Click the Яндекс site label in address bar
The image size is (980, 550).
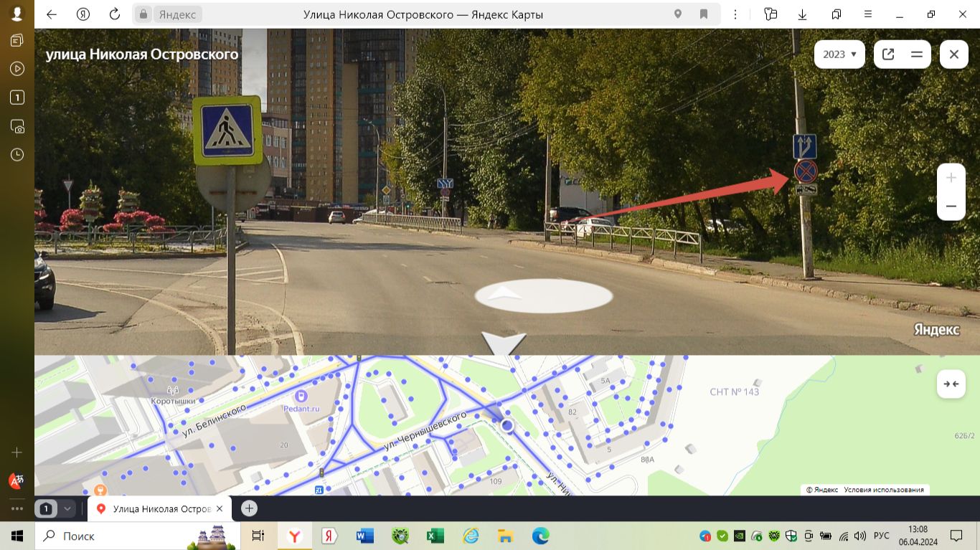(x=176, y=14)
